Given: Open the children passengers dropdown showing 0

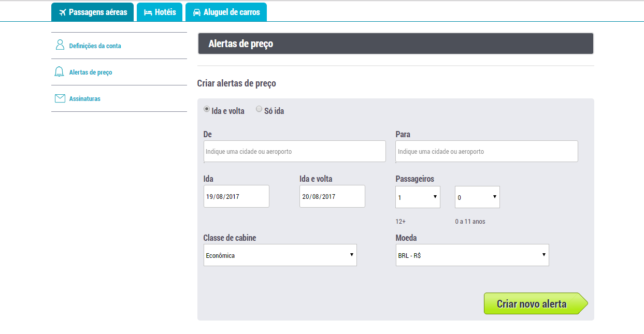Looking at the screenshot, I should coord(477,197).
